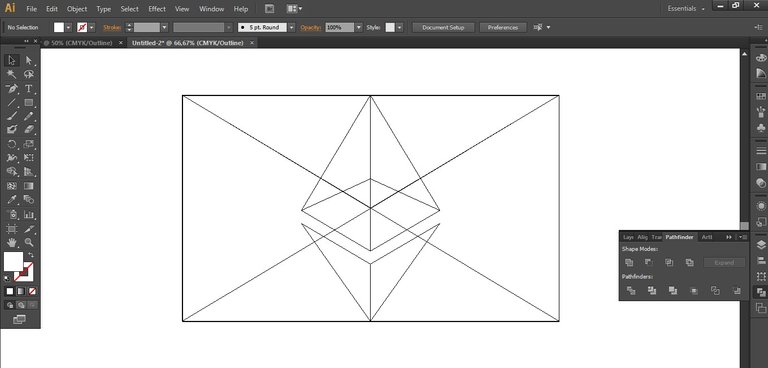Open the Opacity value dropdown
This screenshot has width=768, height=368.
point(359,27)
